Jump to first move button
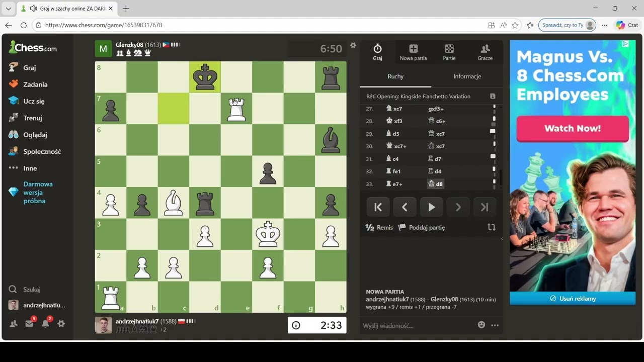Image resolution: width=644 pixels, height=362 pixels. [378, 207]
